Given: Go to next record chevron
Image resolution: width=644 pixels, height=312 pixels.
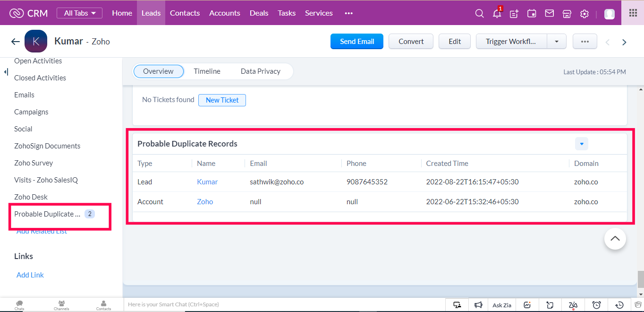Looking at the screenshot, I should pyautogui.click(x=624, y=42).
